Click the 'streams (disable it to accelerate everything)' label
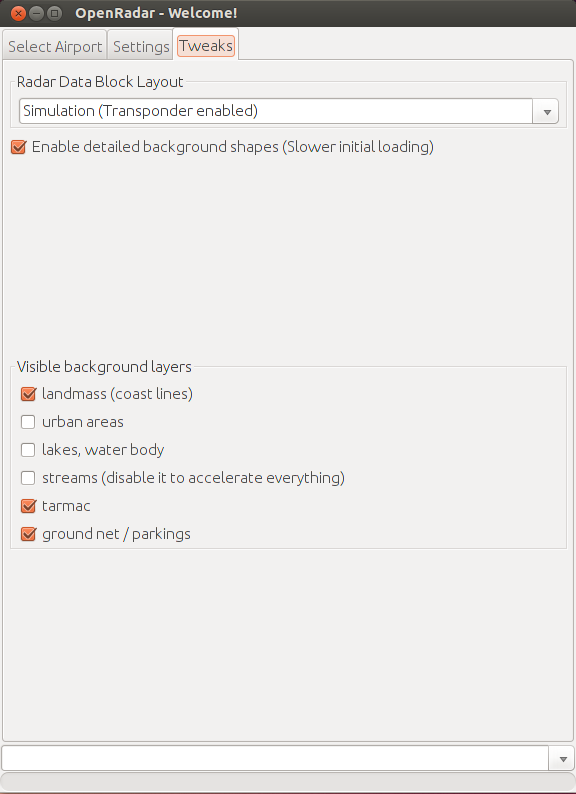The height and width of the screenshot is (794, 576). (x=194, y=478)
